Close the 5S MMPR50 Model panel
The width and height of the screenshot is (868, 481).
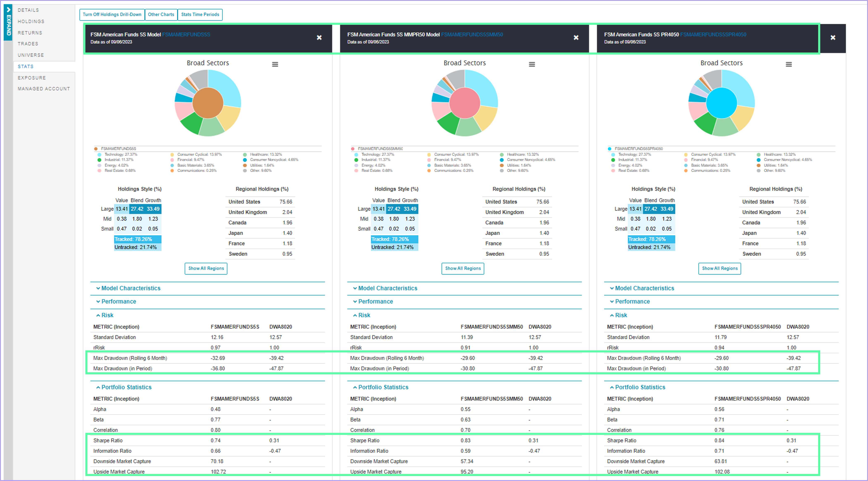[x=576, y=37]
